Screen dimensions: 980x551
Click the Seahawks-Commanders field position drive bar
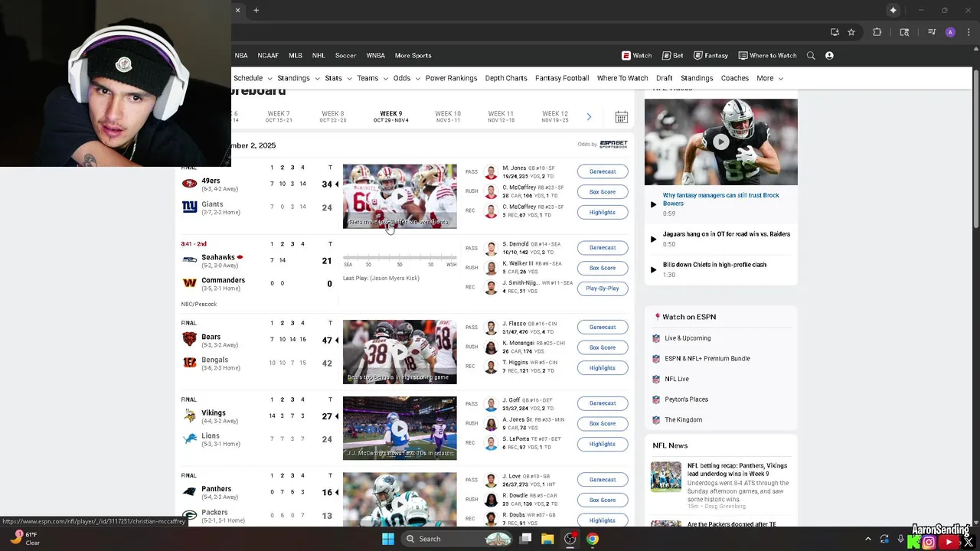click(x=400, y=258)
